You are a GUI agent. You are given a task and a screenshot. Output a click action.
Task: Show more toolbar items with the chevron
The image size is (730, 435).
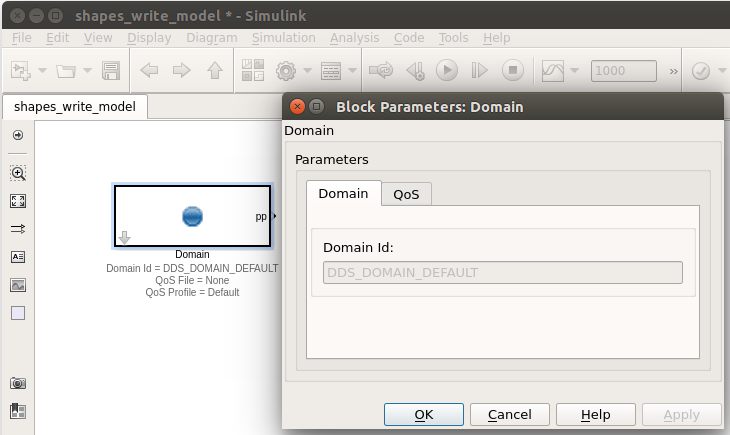point(674,71)
